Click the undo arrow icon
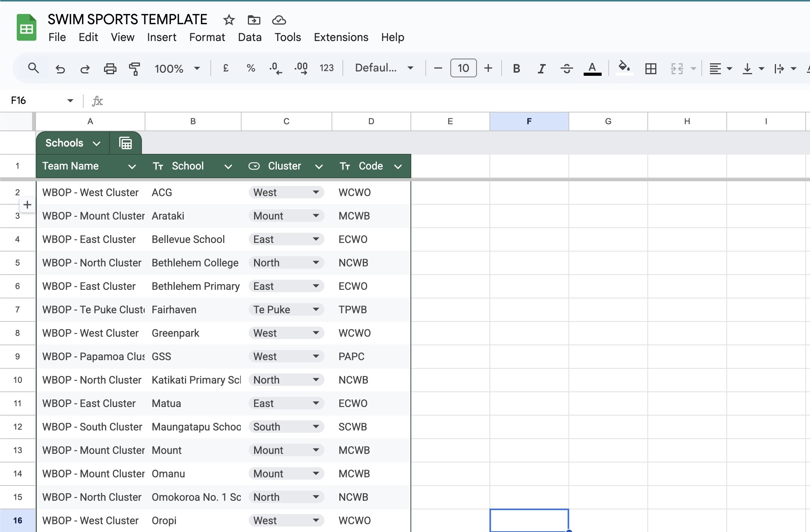Screen dimensions: 810x532 (60, 69)
